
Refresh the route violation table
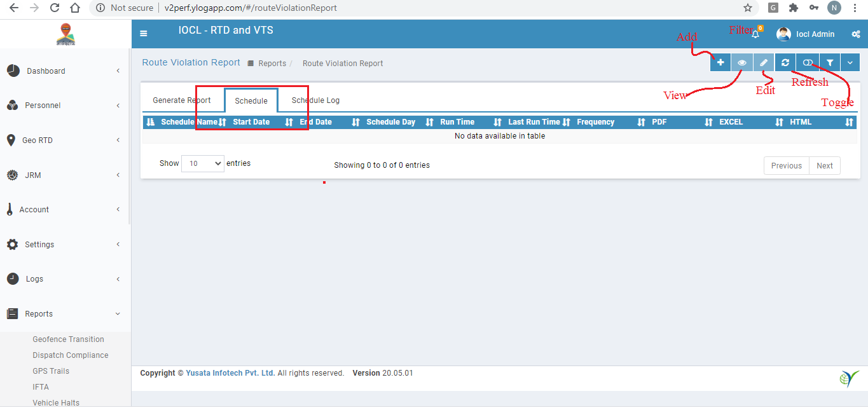point(785,62)
